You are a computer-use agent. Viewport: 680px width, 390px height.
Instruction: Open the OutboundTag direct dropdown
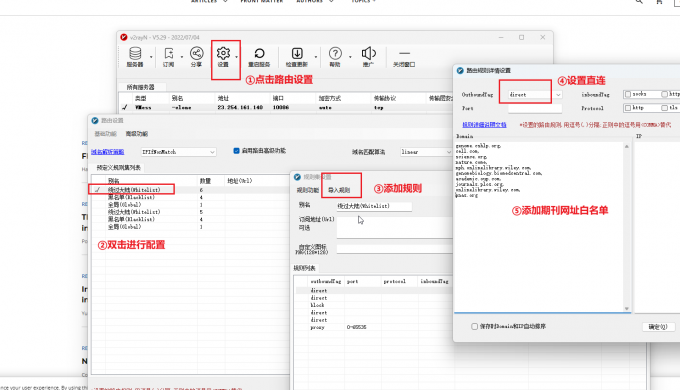coord(535,95)
